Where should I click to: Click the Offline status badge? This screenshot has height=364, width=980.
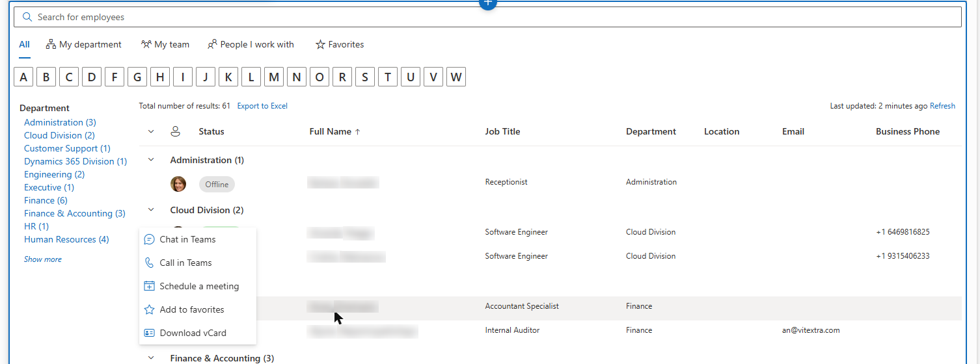coord(217,184)
